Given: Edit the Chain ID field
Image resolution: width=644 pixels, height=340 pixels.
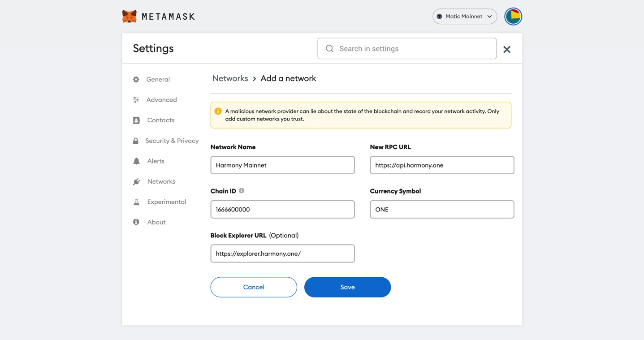Looking at the screenshot, I should click(x=282, y=209).
